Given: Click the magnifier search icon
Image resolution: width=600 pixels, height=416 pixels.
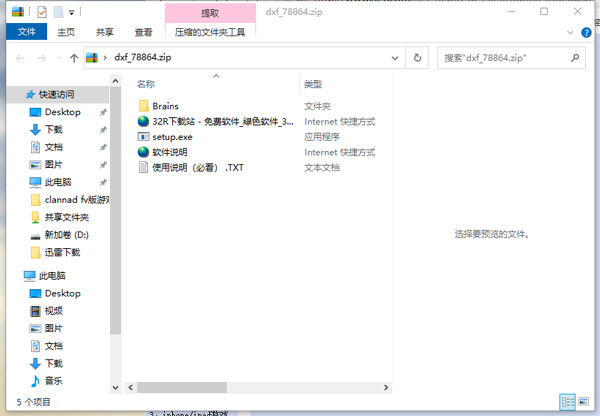Looking at the screenshot, I should tap(575, 58).
